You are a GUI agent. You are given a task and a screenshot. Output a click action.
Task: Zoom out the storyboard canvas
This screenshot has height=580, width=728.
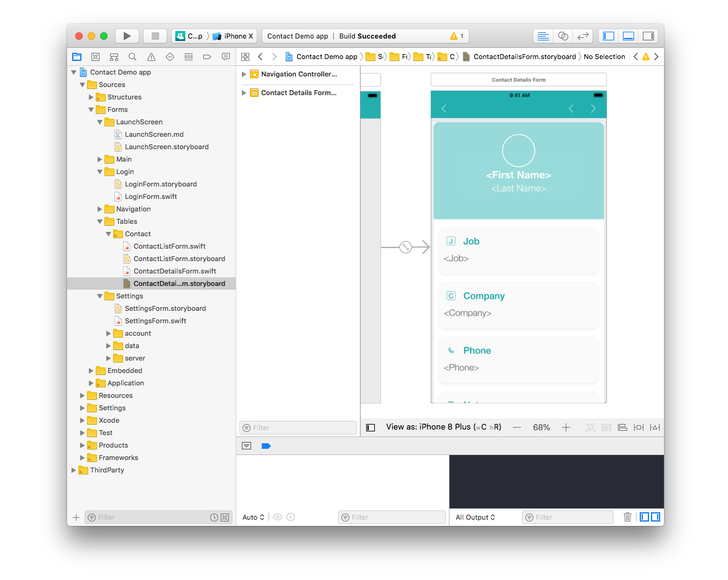coord(517,427)
